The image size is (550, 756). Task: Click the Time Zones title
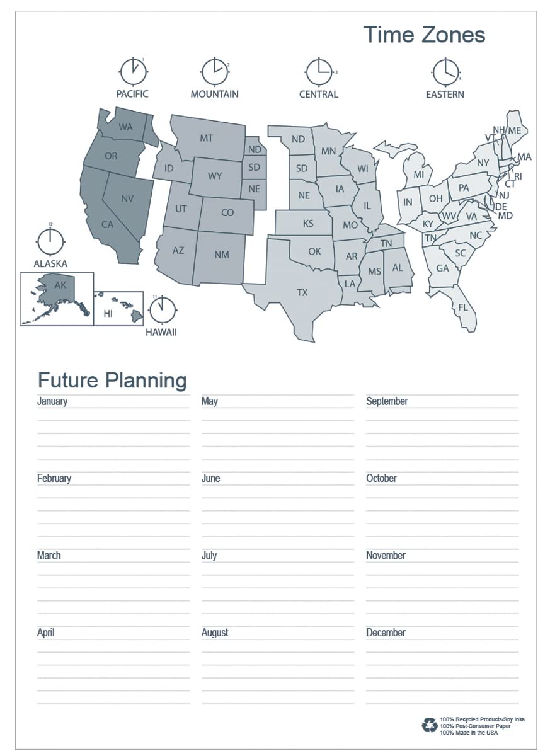[424, 35]
